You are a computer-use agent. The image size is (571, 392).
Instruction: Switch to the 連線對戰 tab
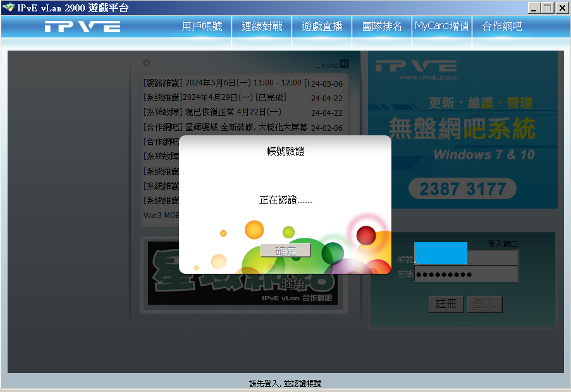pos(262,26)
